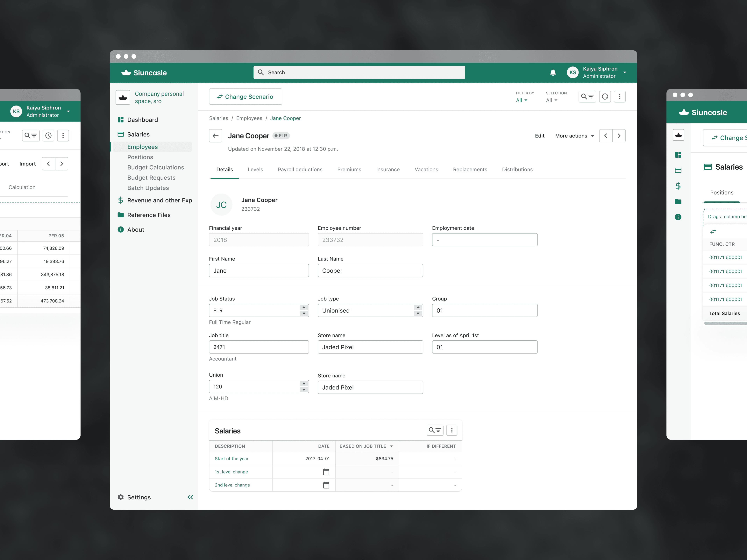Open the notifications bell in the header
Screen dimensions: 747x560
(553, 72)
